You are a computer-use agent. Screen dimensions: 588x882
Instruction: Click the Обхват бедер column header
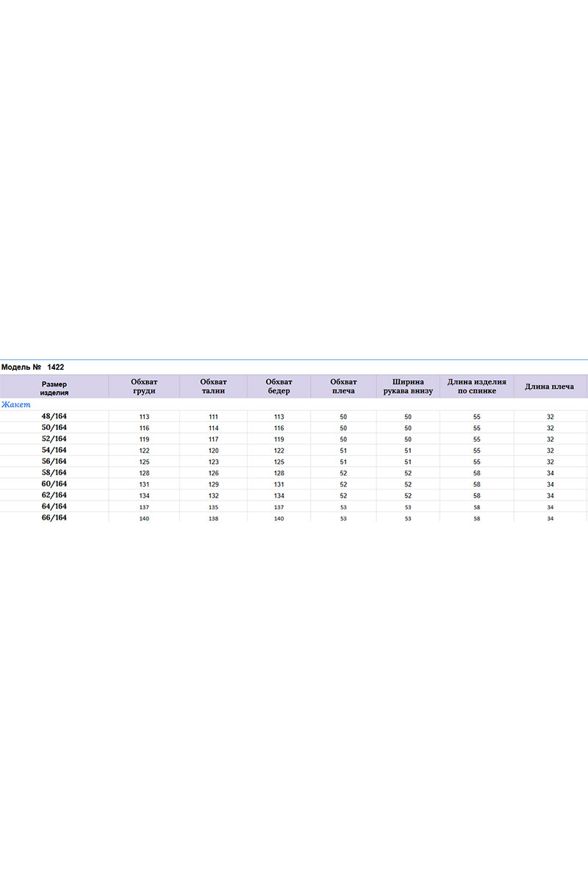[279, 386]
